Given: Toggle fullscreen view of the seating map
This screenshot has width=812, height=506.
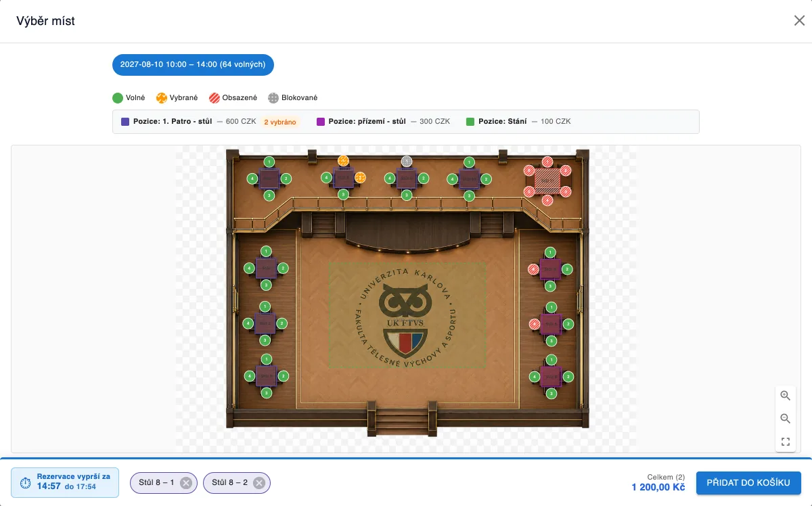Looking at the screenshot, I should coord(786,442).
